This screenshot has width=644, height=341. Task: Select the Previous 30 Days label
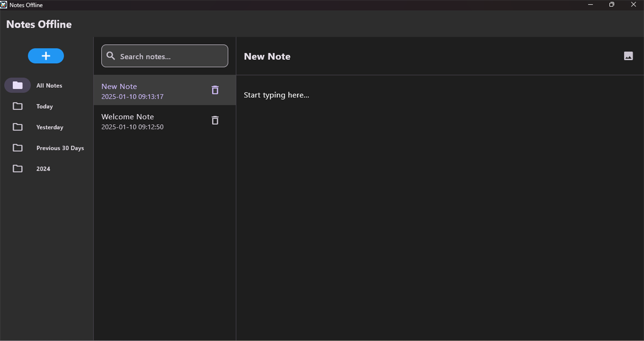60,148
